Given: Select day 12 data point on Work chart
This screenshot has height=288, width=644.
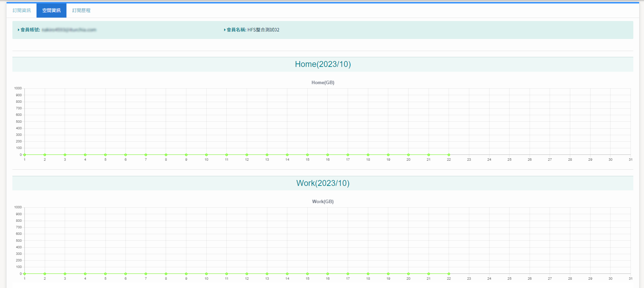Looking at the screenshot, I should (247, 274).
